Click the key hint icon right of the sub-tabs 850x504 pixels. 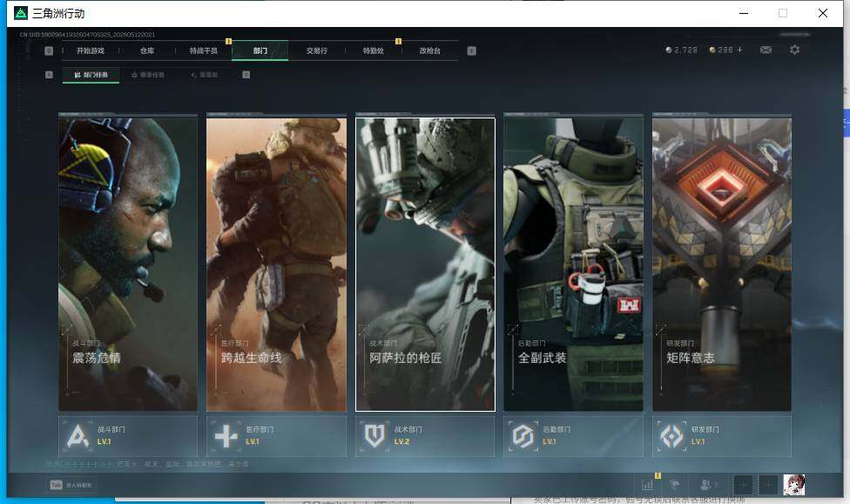click(246, 75)
